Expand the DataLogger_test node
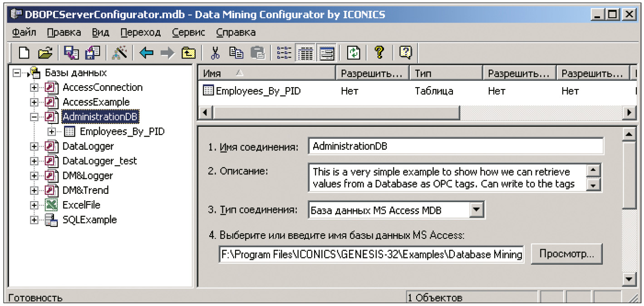This screenshot has height=306, width=644. (34, 161)
